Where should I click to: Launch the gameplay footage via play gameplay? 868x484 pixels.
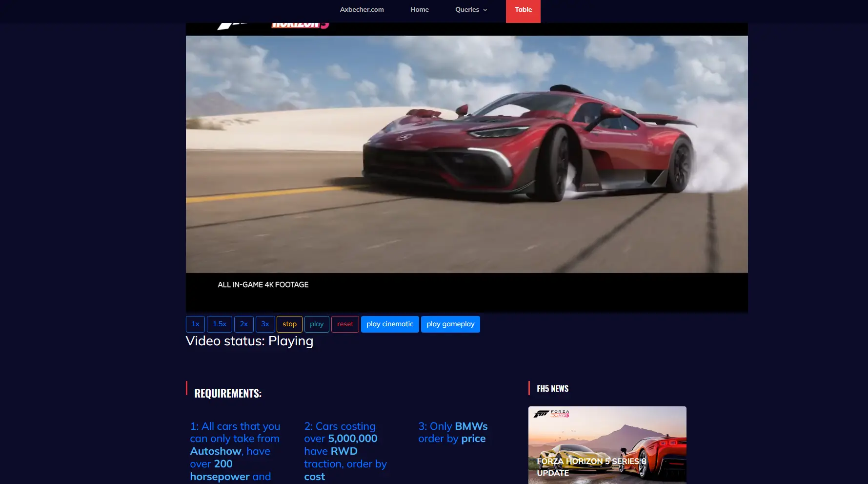[x=450, y=324]
